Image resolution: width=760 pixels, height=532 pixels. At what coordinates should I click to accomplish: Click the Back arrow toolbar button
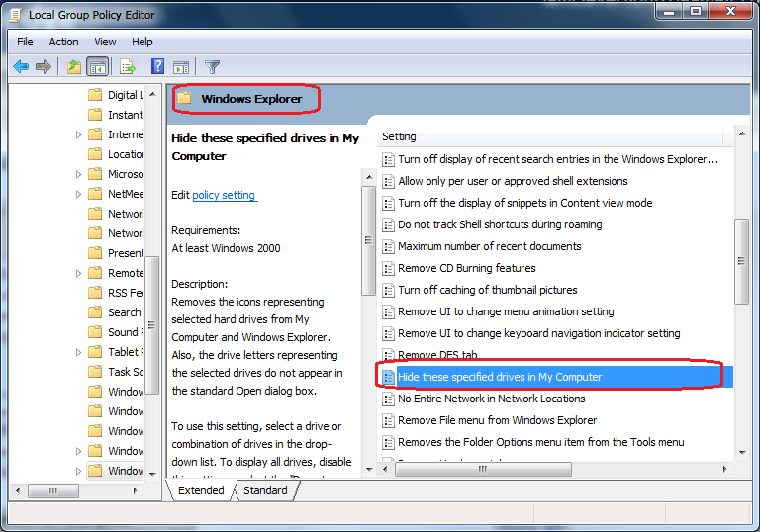(21, 66)
